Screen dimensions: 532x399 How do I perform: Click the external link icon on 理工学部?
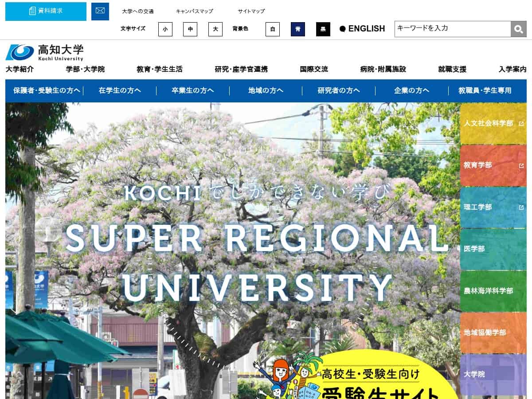click(521, 207)
